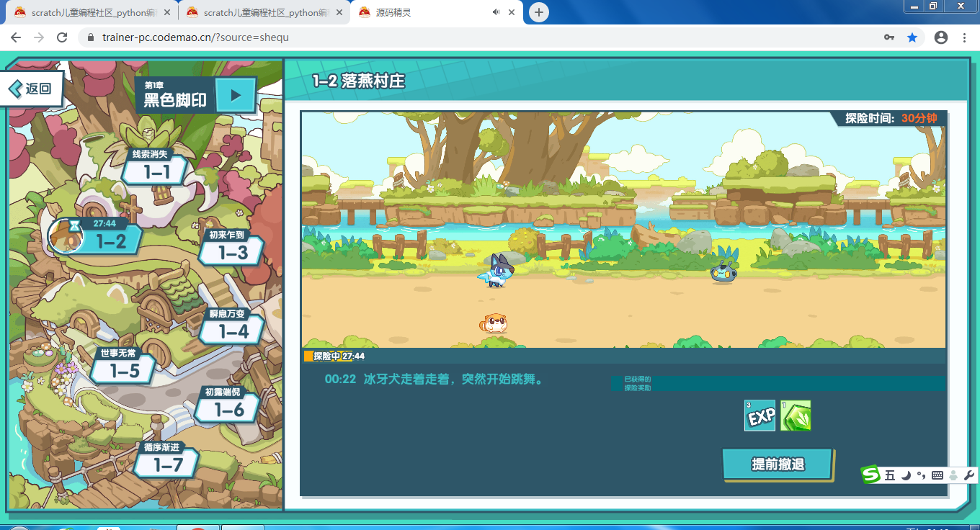
Task: Open level 1-5 世事无常
Action: pos(122,365)
